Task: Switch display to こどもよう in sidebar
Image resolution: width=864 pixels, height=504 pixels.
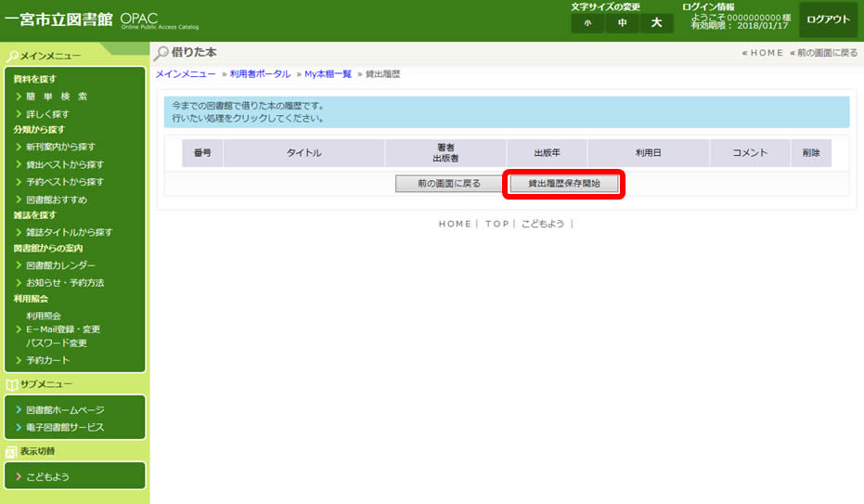Action: [x=48, y=477]
